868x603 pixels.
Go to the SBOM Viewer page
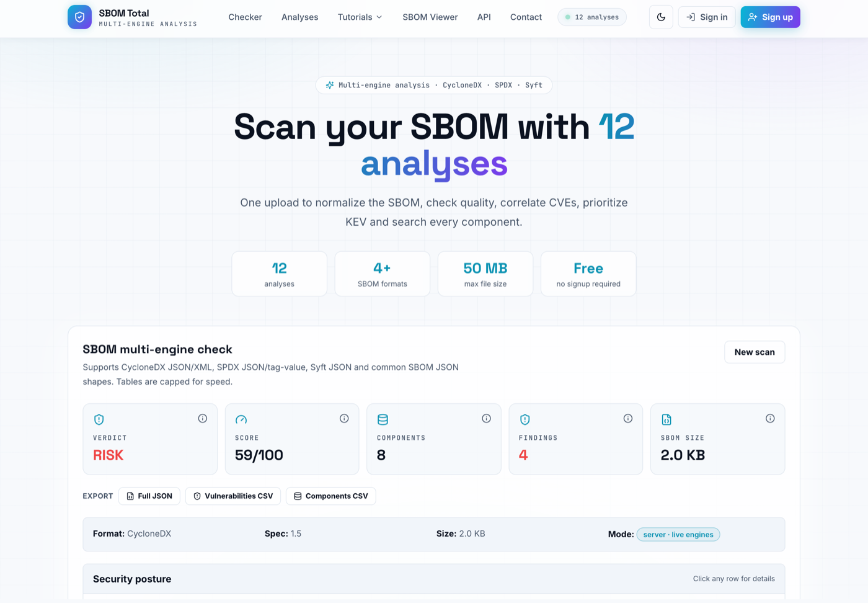(x=430, y=17)
